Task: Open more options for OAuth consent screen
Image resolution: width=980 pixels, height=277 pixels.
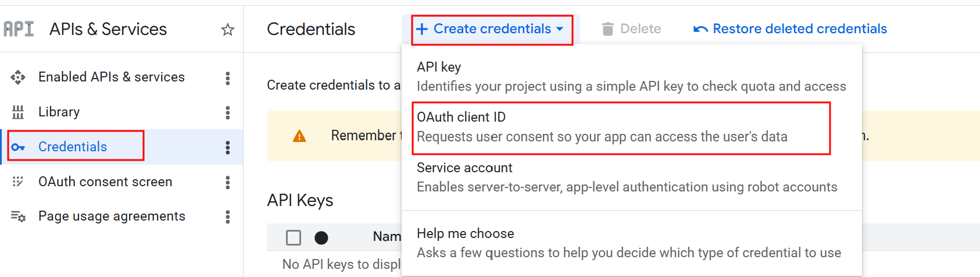Action: pyautogui.click(x=228, y=182)
